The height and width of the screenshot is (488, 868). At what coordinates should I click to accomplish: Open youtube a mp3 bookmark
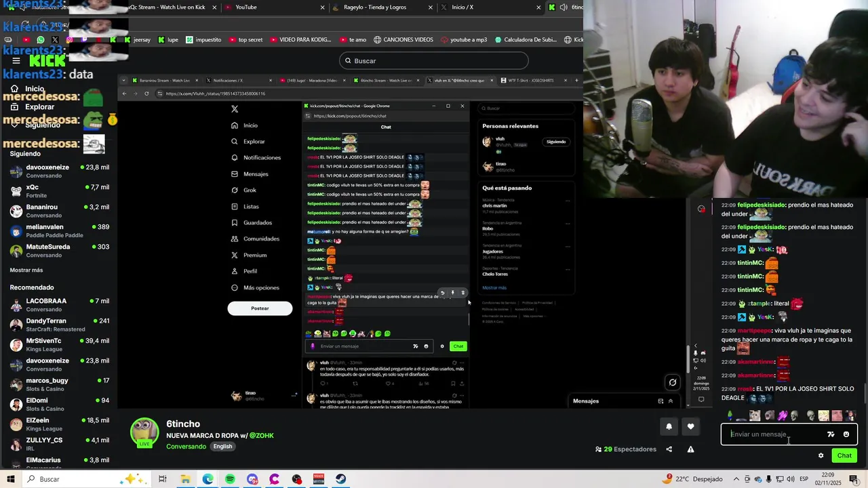[464, 40]
